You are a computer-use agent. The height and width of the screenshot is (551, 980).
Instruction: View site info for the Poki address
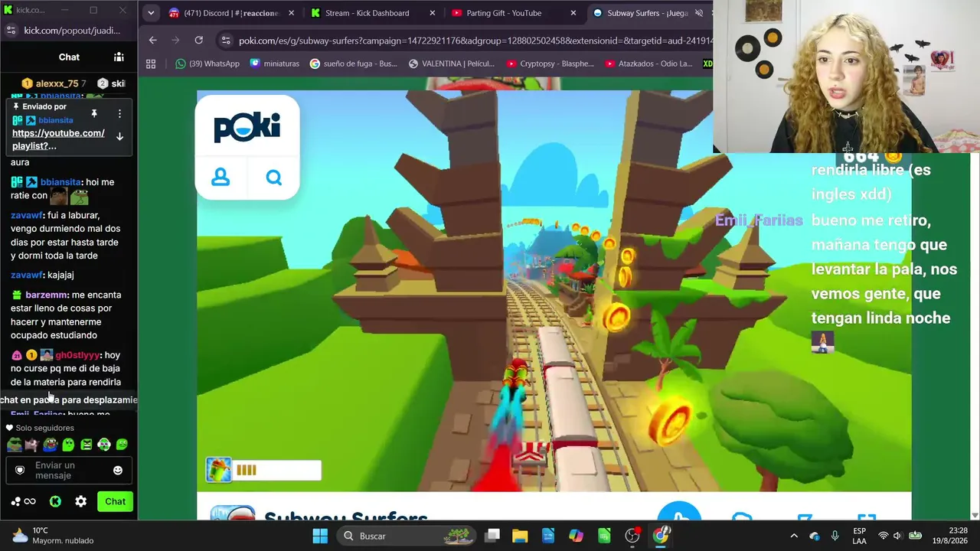click(225, 41)
